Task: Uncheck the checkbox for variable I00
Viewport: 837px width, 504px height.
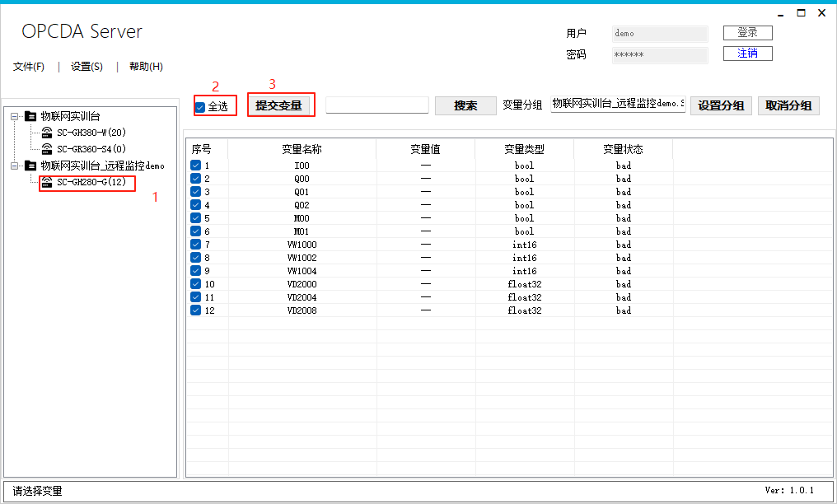Action: coord(195,166)
